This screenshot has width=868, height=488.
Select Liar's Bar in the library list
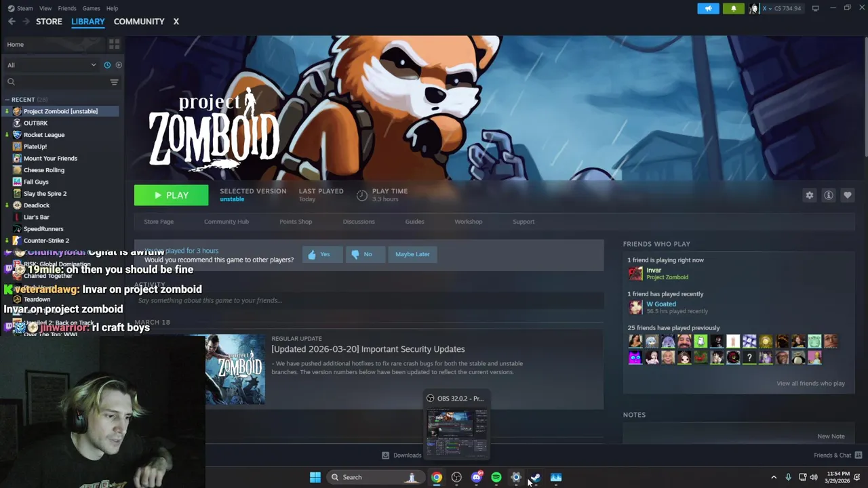click(37, 217)
